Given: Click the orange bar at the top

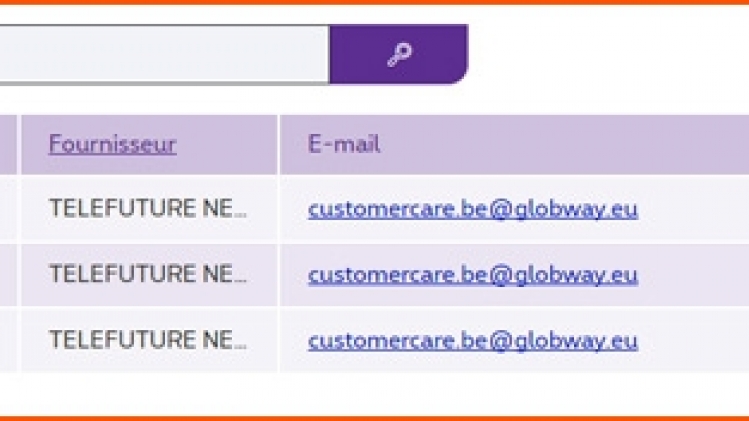Looking at the screenshot, I should [374, 2].
